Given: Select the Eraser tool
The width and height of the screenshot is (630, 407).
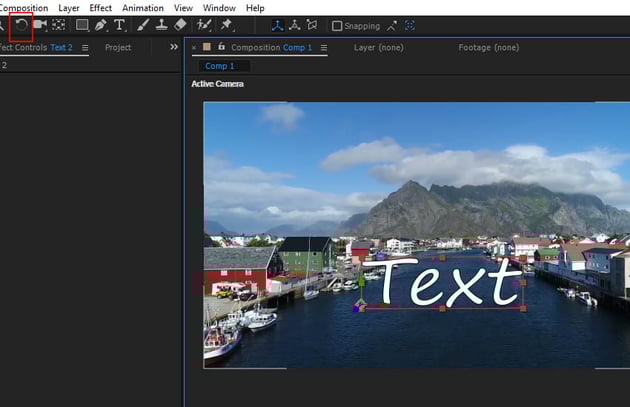Looking at the screenshot, I should 180,24.
